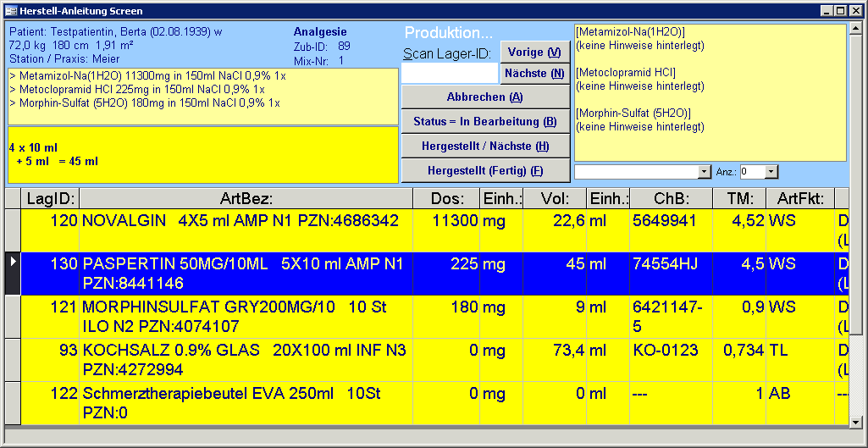Click KOCHSALZ 0.9% GLAS article cell
This screenshot has width=868, height=448.
[246, 360]
